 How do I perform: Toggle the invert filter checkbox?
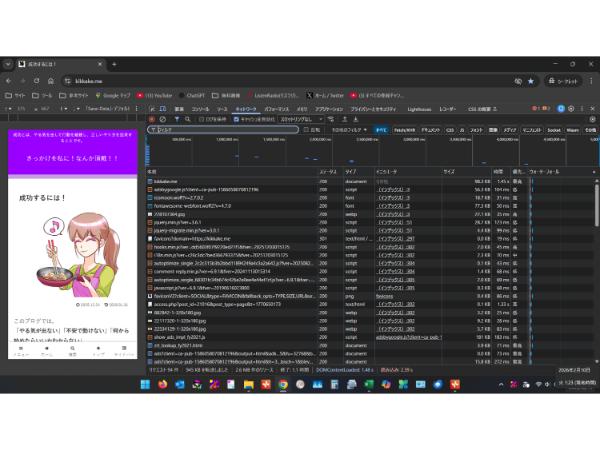coord(306,130)
